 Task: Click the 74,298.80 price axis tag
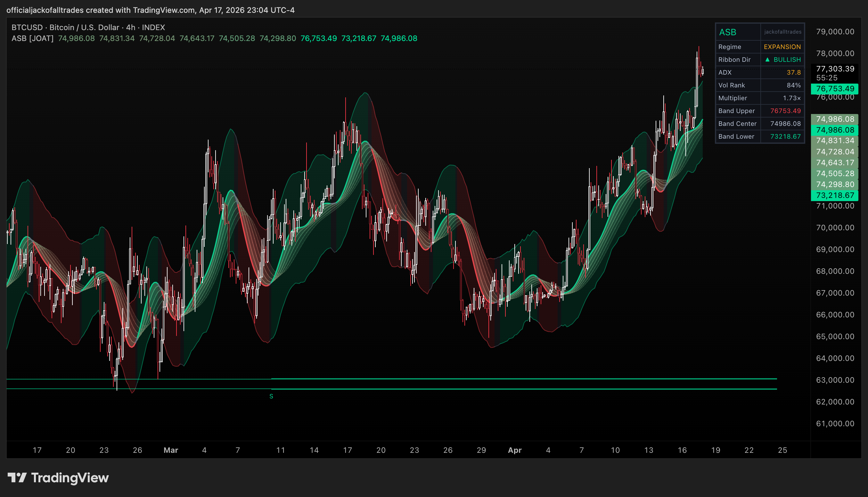click(x=835, y=184)
